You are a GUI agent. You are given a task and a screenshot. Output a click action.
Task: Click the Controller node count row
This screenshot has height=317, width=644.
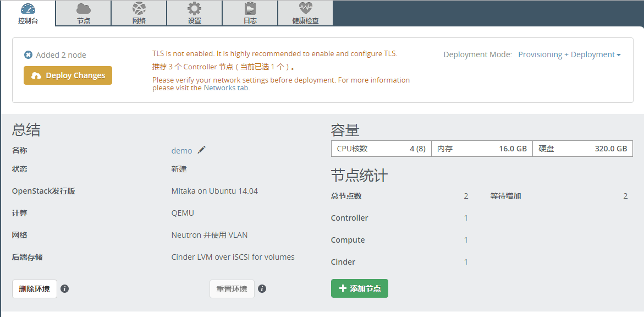(400, 218)
